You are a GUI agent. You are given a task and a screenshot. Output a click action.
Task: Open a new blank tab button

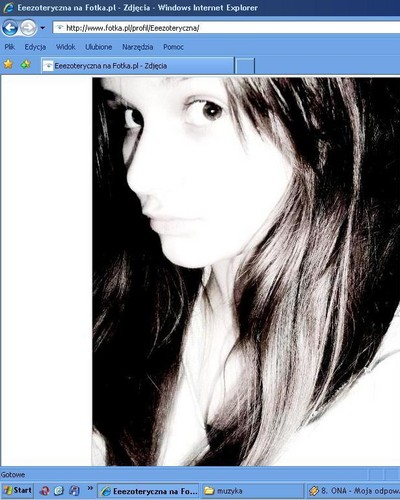point(245,66)
